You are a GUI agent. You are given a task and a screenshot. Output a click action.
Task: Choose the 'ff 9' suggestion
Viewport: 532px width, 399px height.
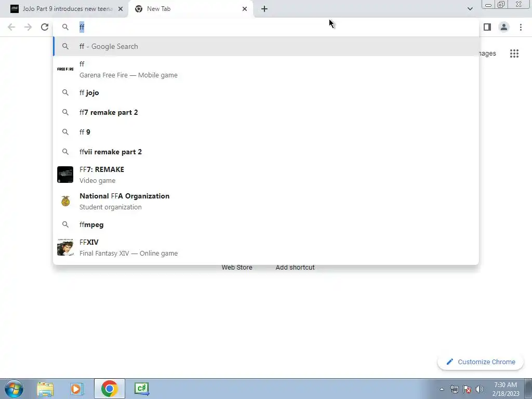coord(266,132)
